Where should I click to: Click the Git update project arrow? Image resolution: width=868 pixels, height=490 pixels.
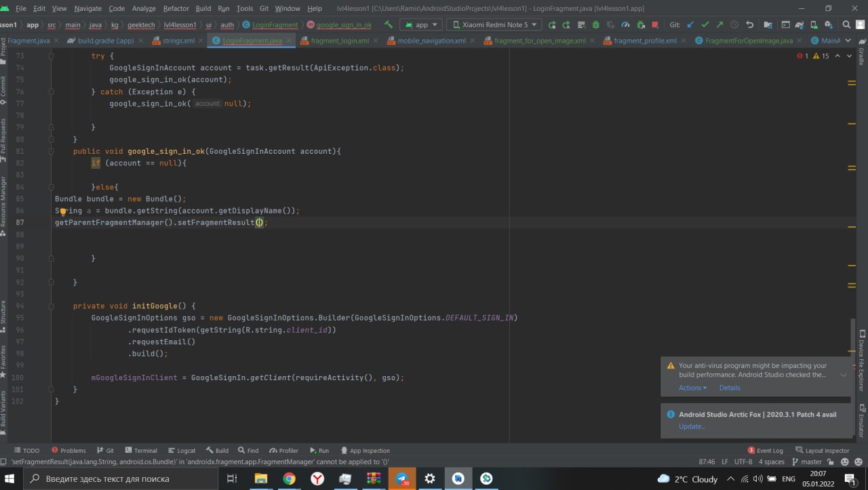(690, 24)
